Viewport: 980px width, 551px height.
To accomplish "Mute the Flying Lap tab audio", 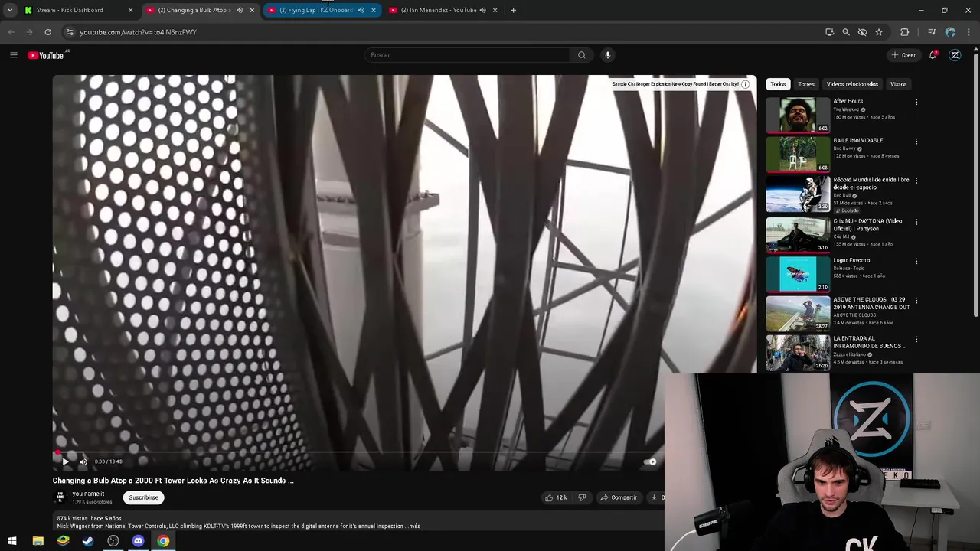I will point(361,10).
